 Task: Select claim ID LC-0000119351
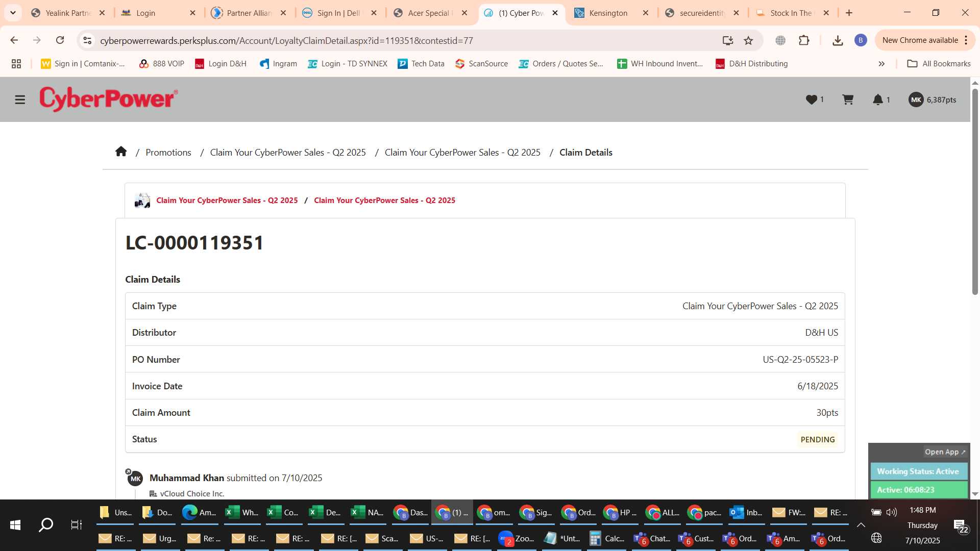tap(194, 243)
